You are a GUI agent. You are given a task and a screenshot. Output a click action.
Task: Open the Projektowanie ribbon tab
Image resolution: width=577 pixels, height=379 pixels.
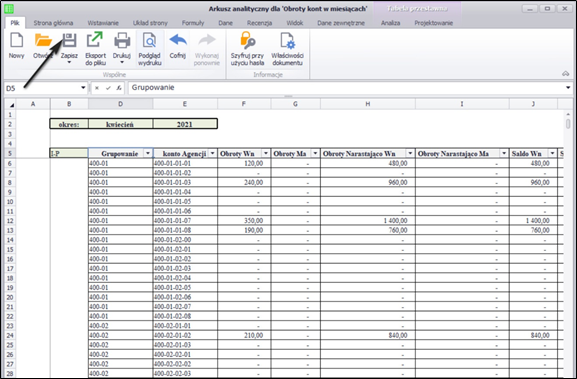[x=433, y=23]
